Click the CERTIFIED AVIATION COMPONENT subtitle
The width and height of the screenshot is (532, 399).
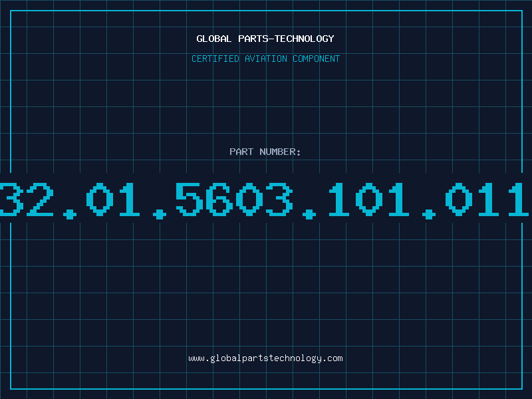[265, 59]
